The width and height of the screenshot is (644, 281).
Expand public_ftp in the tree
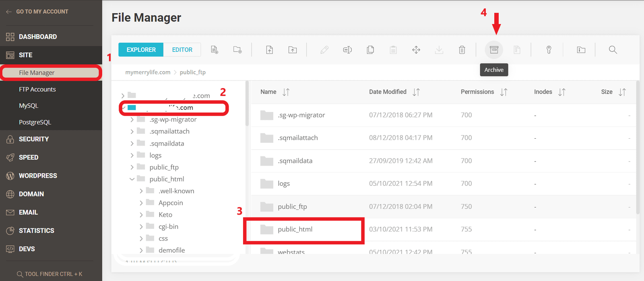(132, 167)
